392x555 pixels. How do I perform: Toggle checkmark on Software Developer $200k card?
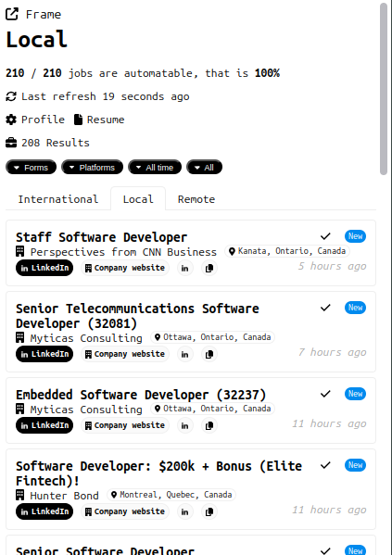click(325, 465)
